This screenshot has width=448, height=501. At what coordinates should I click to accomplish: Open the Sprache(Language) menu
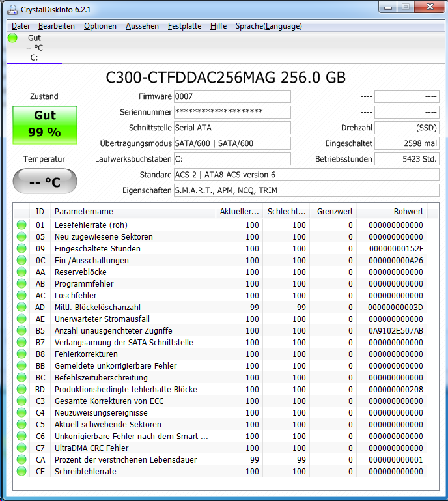point(268,26)
